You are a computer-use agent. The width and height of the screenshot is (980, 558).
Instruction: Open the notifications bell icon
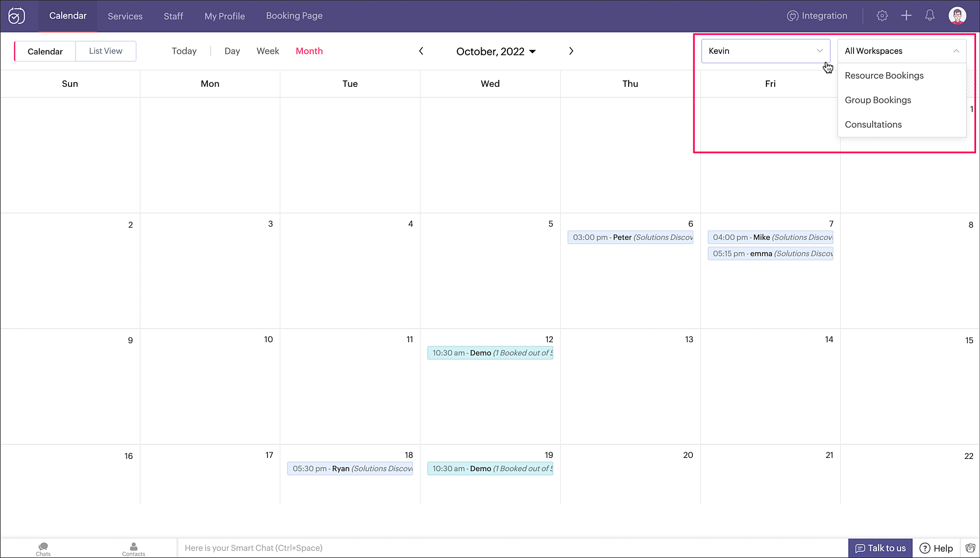pyautogui.click(x=930, y=16)
